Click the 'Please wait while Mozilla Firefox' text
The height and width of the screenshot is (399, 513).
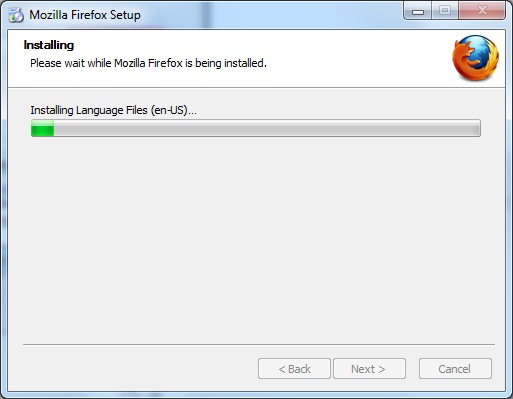click(106, 63)
